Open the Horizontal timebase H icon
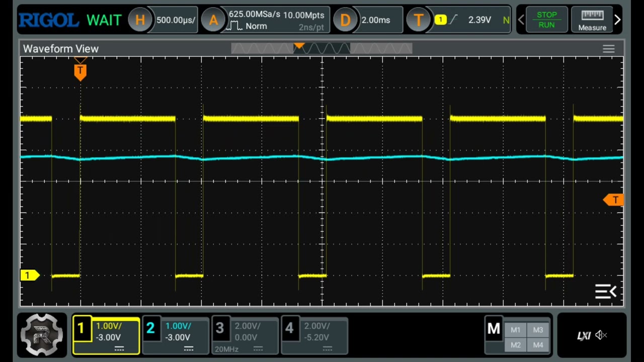Image resolution: width=644 pixels, height=362 pixels. click(x=140, y=20)
